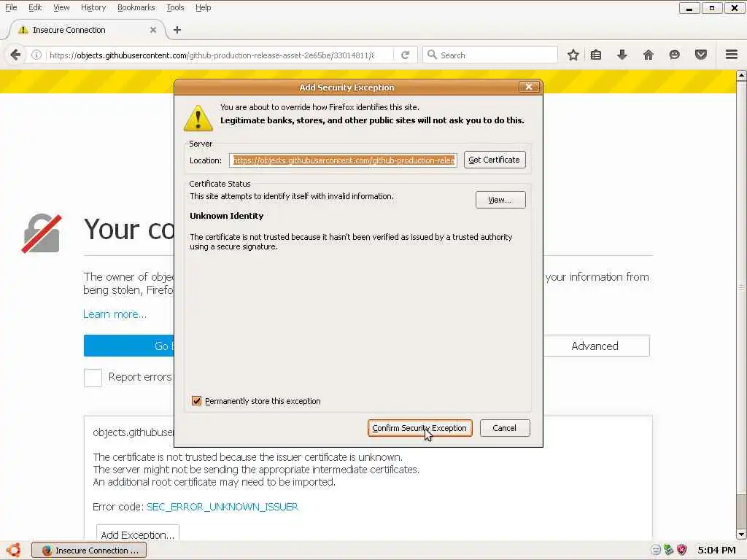Click the server Location input field

343,160
